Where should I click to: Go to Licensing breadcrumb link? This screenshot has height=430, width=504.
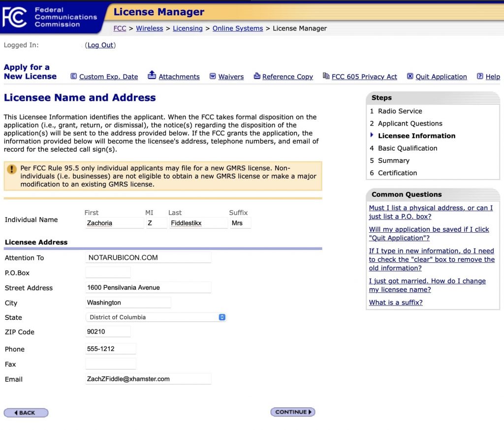coord(188,28)
